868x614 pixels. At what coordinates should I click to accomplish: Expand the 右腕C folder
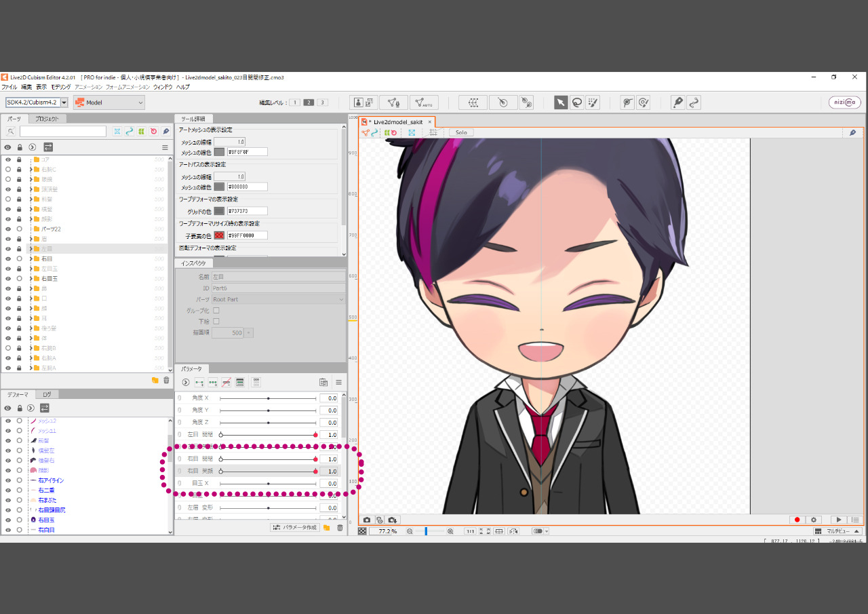tap(30, 169)
